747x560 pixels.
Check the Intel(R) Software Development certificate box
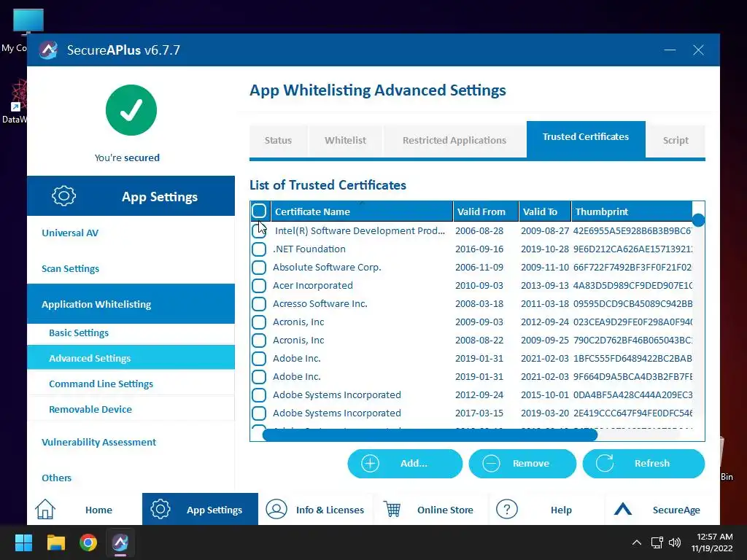[x=259, y=231]
